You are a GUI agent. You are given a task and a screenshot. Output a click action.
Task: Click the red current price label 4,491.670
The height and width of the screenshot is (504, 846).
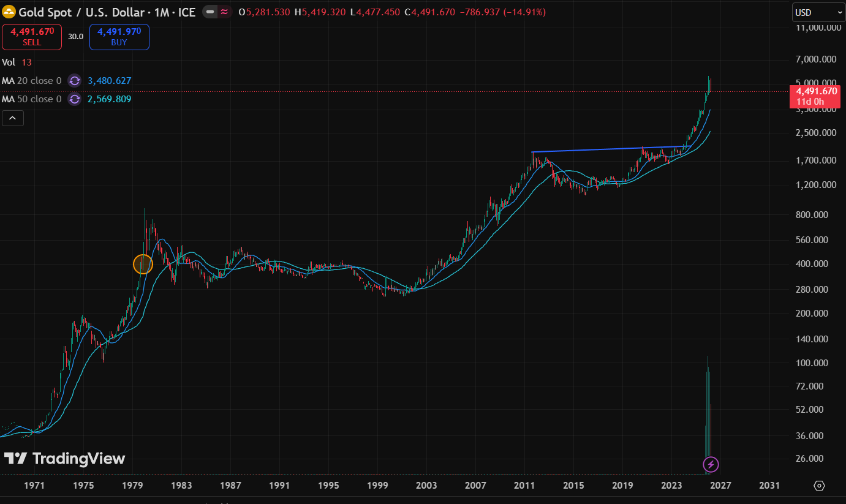[x=816, y=91]
